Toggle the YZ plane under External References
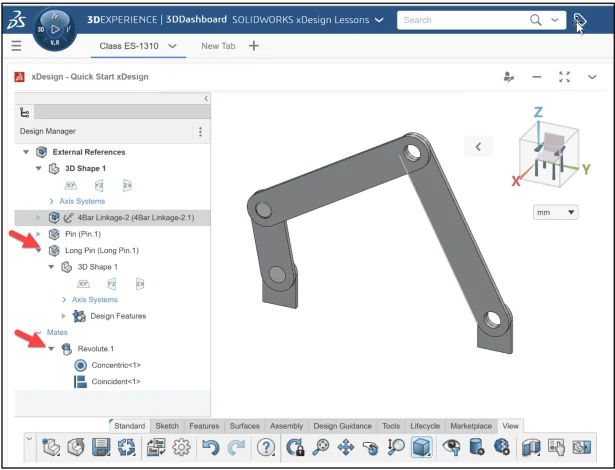Image resolution: width=615 pixels, height=470 pixels. coord(99,185)
